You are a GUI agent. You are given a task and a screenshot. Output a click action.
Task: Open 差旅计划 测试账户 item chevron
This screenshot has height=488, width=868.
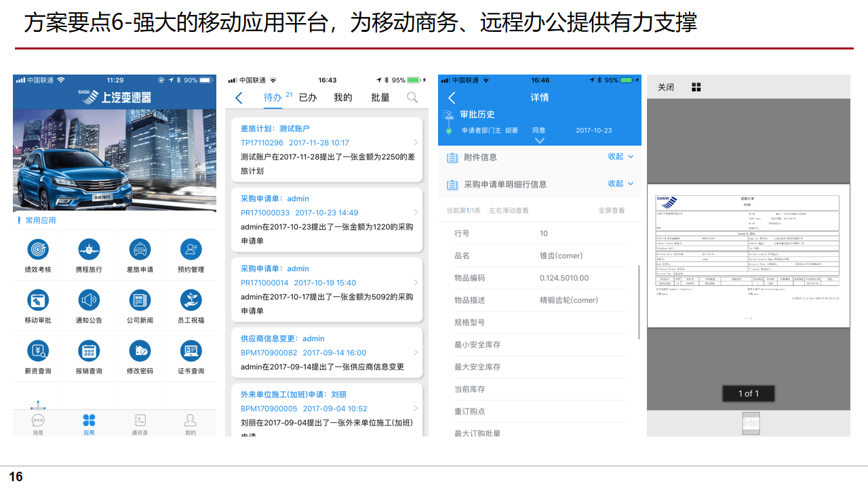[416, 142]
